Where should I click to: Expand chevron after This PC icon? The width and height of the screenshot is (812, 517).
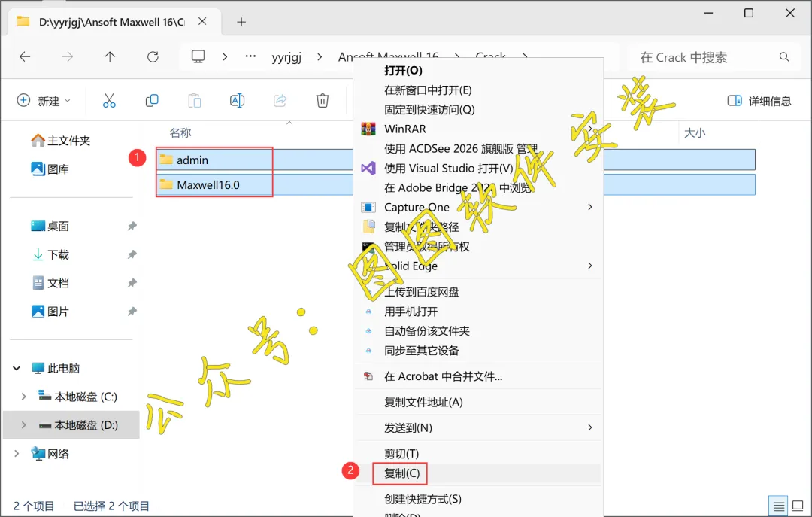pyautogui.click(x=225, y=56)
